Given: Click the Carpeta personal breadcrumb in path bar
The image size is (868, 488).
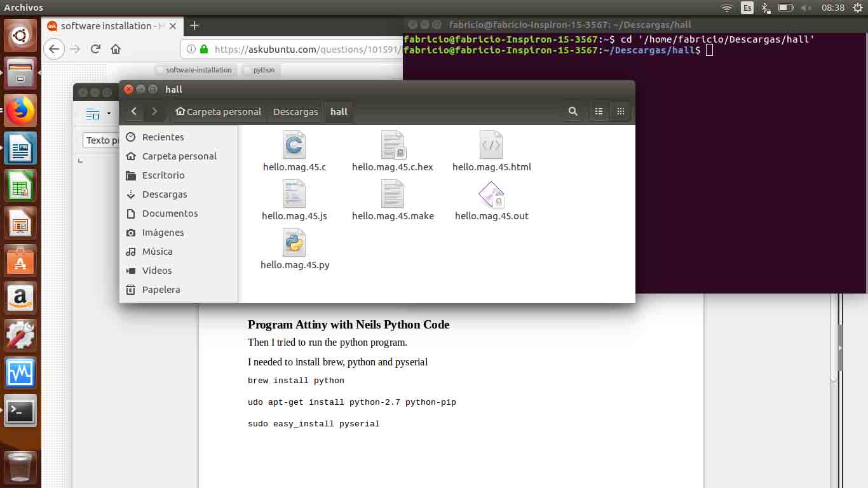Looking at the screenshot, I should (218, 111).
